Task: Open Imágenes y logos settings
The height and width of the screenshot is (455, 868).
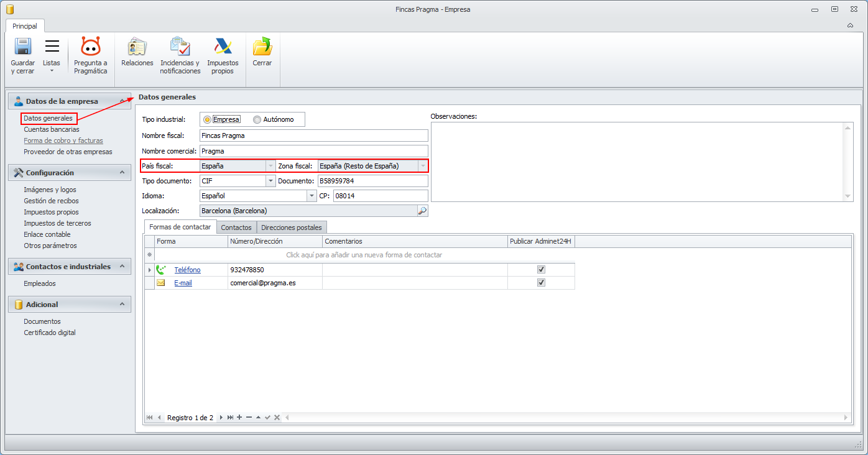Action: 50,190
